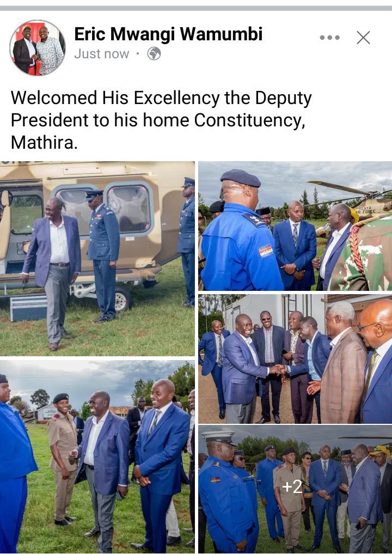Open the photo with the blue-uniformed police officer
Screen dimensions: 392x554
[x=295, y=226]
